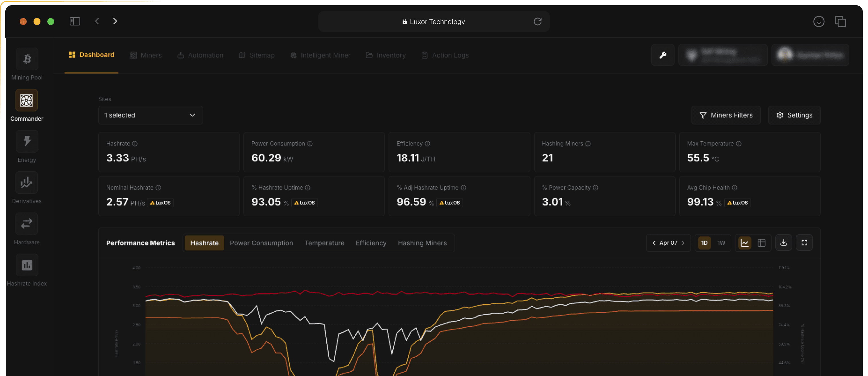868x376 pixels.
Task: Select the Energy sidebar icon
Action: [x=27, y=141]
